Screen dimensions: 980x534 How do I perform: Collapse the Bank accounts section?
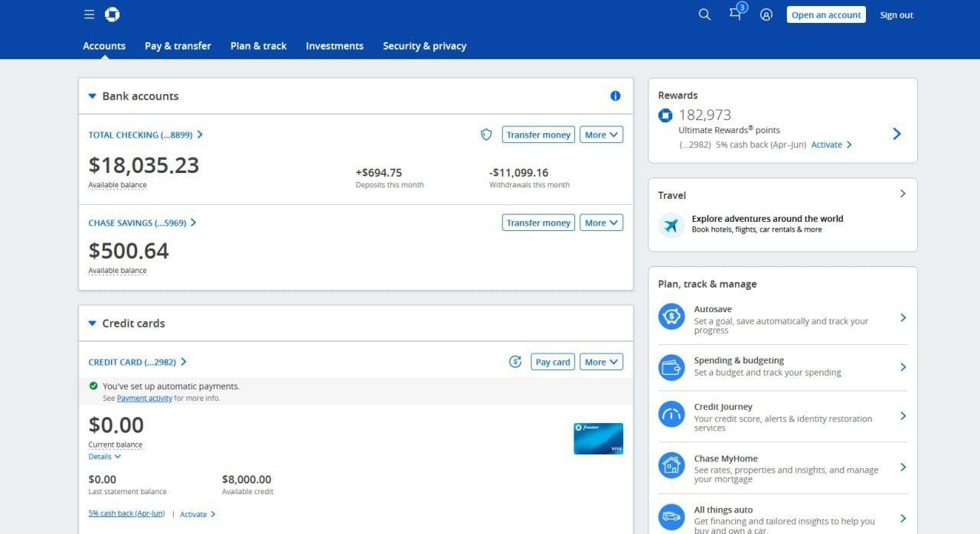click(x=92, y=96)
